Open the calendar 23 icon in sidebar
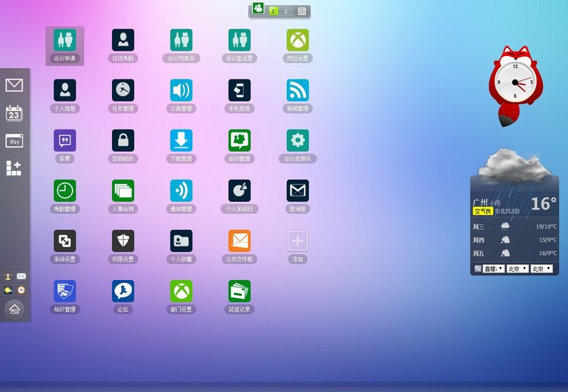568x392 pixels. point(14,114)
